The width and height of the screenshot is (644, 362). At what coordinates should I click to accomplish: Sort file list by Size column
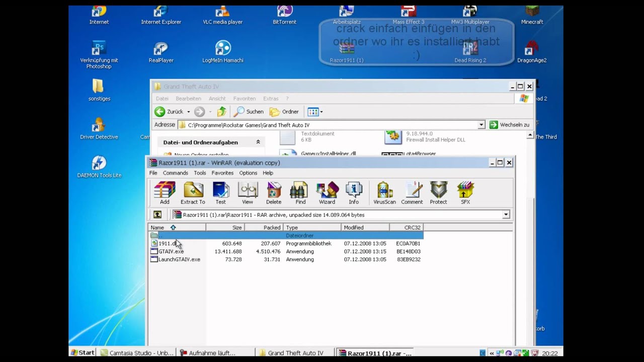225,227
